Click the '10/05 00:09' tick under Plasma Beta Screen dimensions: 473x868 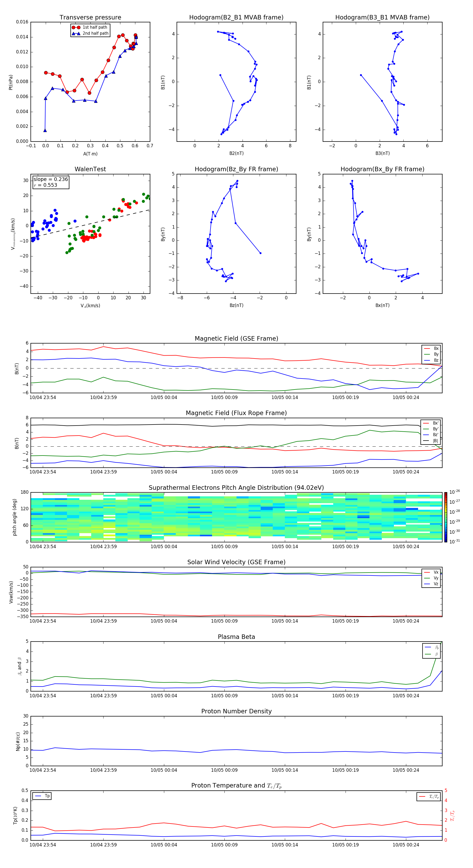click(x=224, y=695)
